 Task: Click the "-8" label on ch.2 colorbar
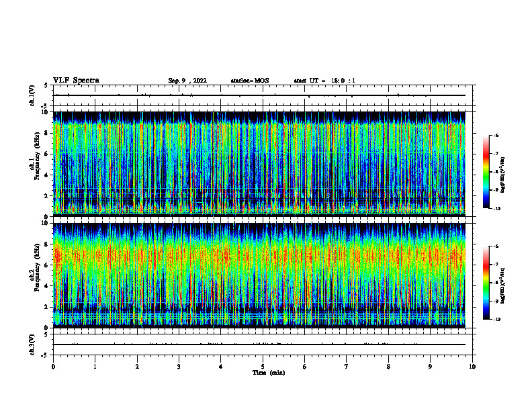click(496, 283)
